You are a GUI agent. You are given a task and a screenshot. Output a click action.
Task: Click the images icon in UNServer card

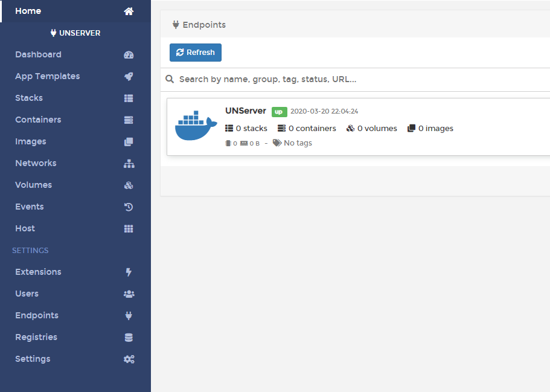coord(412,128)
